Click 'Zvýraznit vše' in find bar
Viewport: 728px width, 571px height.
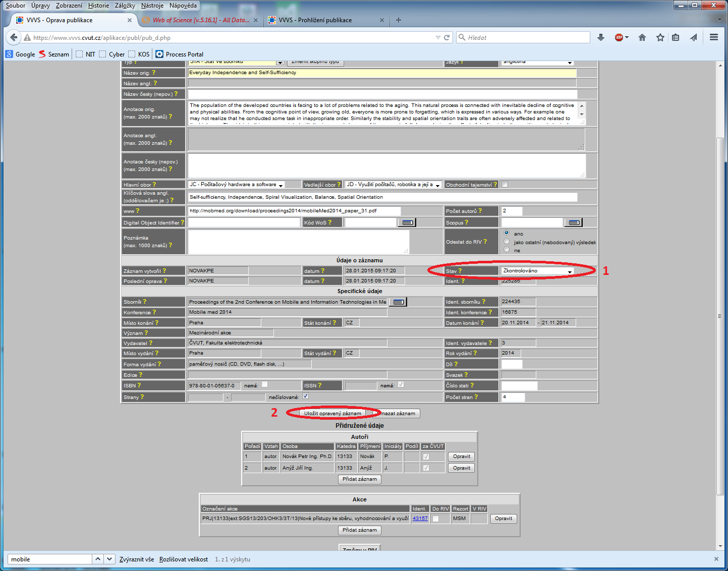point(137,559)
